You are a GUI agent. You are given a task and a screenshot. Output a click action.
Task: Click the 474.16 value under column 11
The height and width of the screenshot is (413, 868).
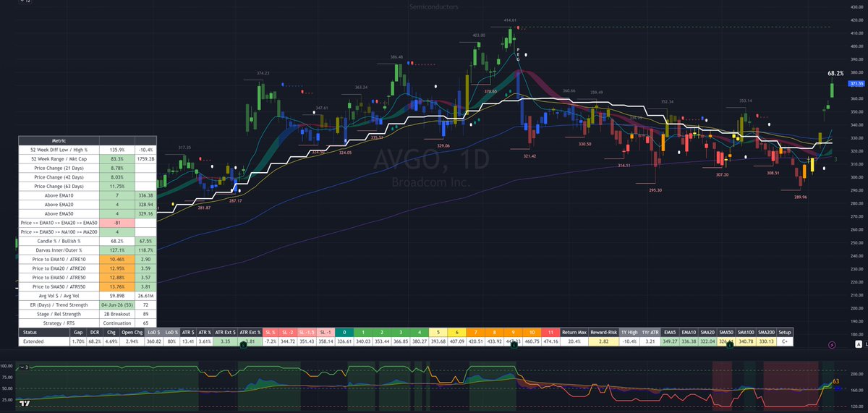click(x=550, y=341)
